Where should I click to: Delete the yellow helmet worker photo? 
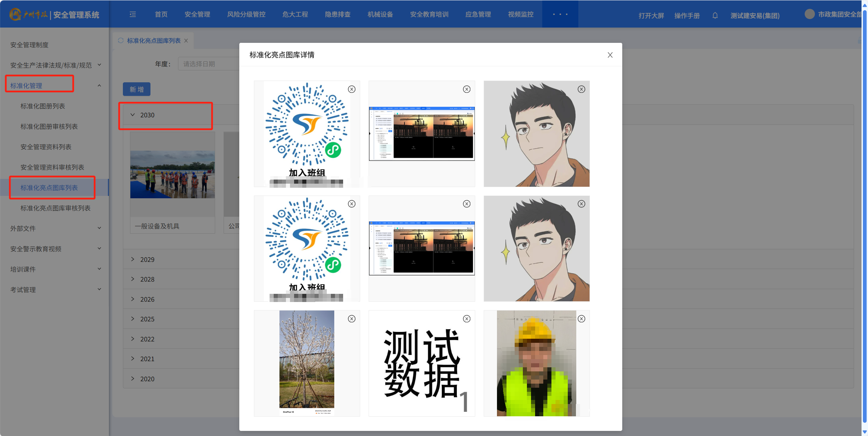click(581, 319)
